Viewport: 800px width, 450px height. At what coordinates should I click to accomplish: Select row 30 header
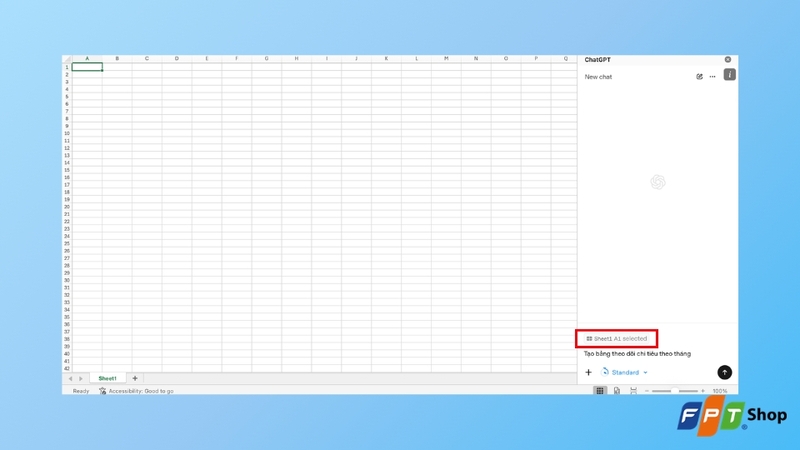(x=67, y=280)
